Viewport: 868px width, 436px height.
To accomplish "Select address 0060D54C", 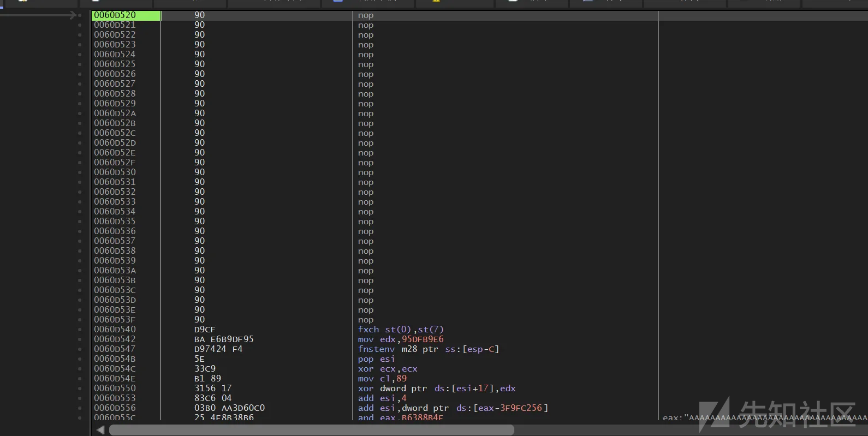I will 115,369.
